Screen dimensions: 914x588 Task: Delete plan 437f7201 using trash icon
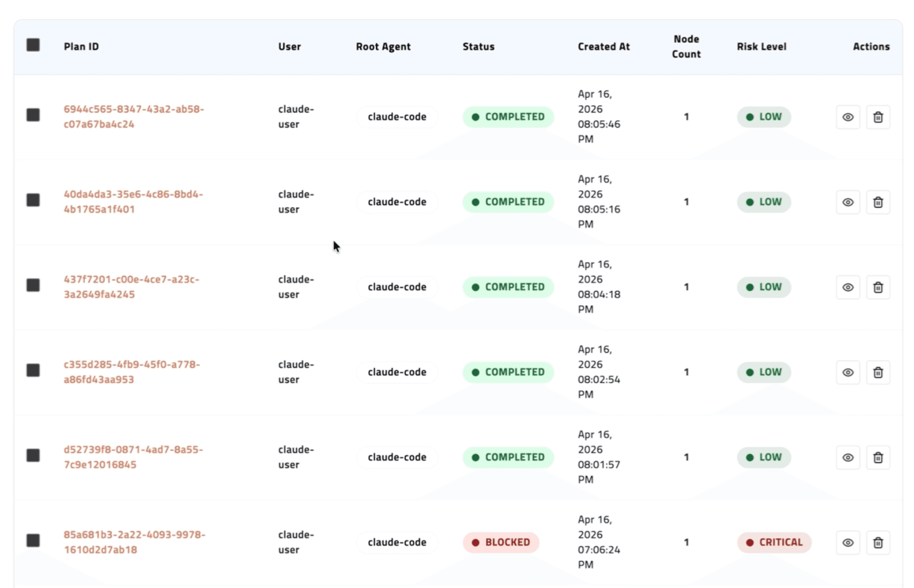878,287
